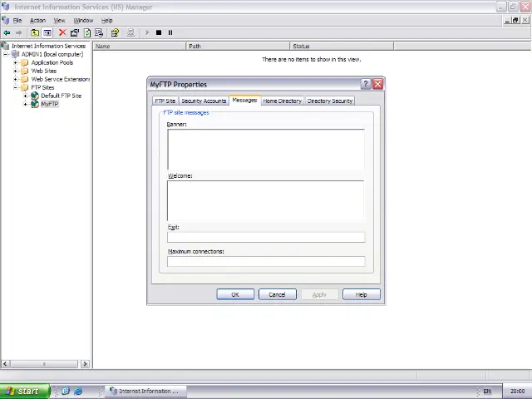Switch to the Home Directory tab
532x399 pixels.
coord(283,101)
